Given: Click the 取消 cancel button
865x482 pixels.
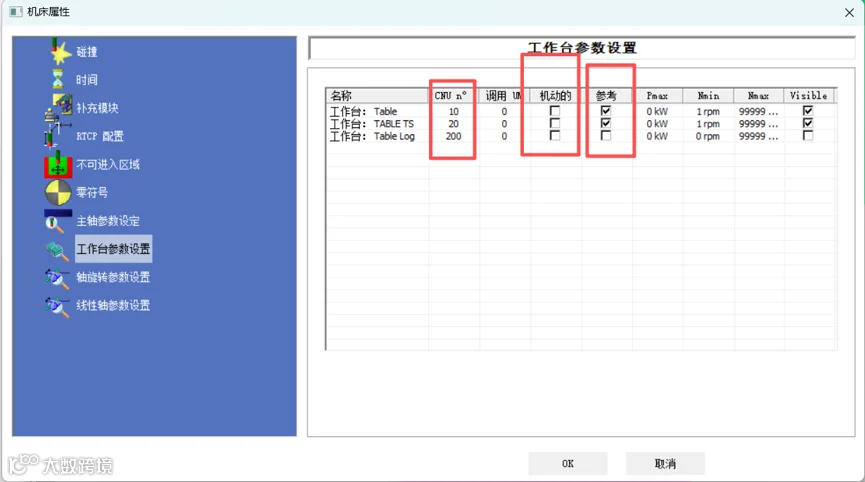Looking at the screenshot, I should (x=665, y=463).
